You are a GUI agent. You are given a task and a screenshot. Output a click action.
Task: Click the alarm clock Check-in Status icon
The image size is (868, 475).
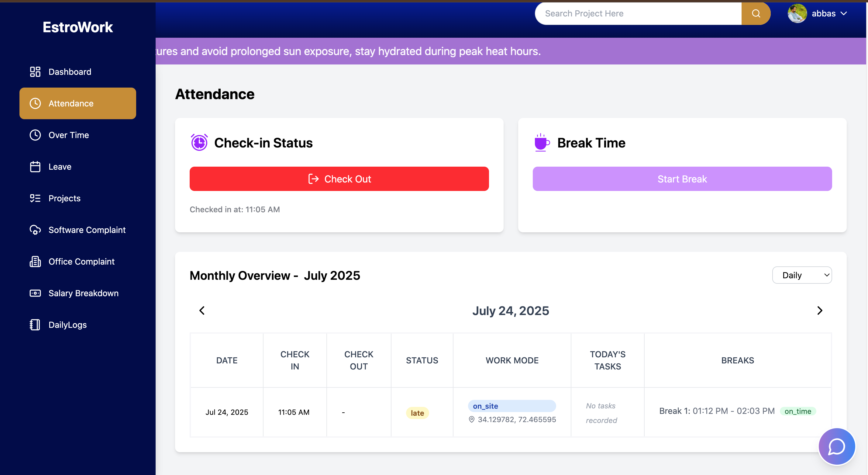199,142
